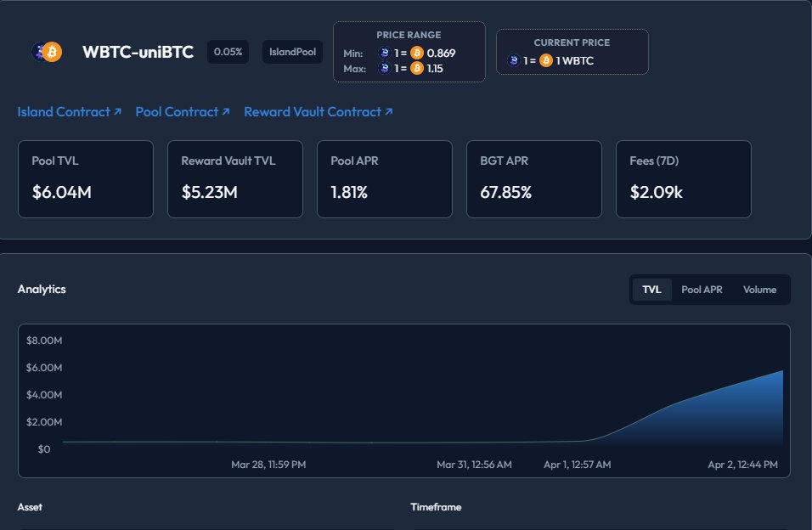Viewport: 812px width, 530px height.
Task: Select the BGT APR 67.85% card
Action: click(x=534, y=179)
